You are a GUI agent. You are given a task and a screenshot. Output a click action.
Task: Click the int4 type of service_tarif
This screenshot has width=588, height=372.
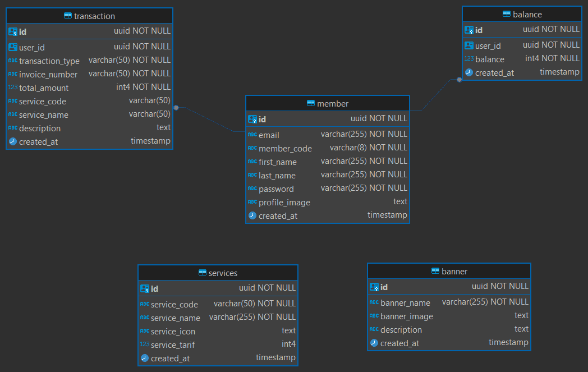click(x=288, y=343)
